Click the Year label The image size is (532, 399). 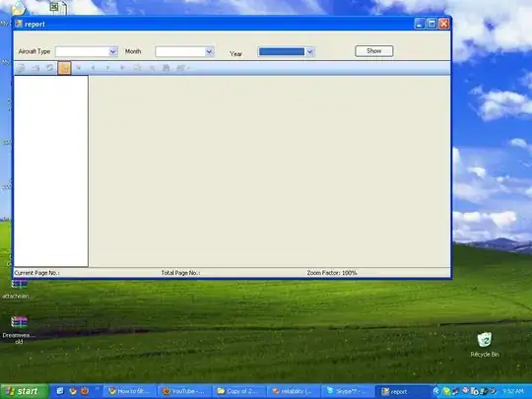(x=235, y=54)
